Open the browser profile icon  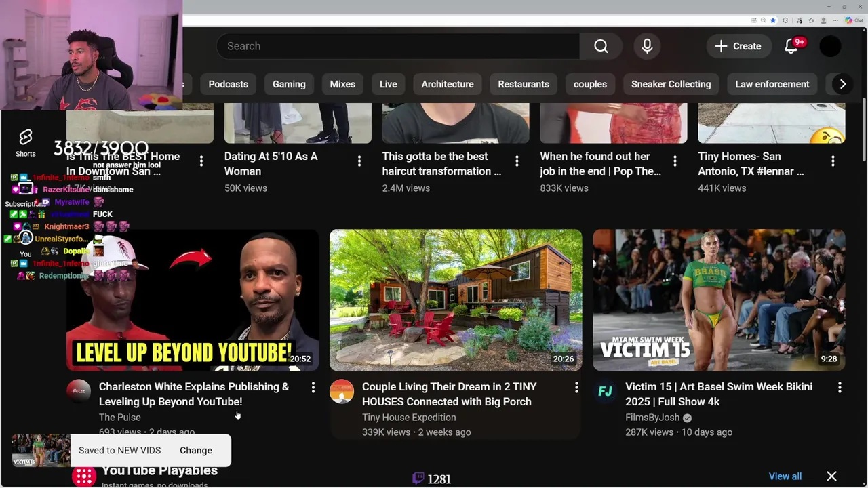[824, 20]
